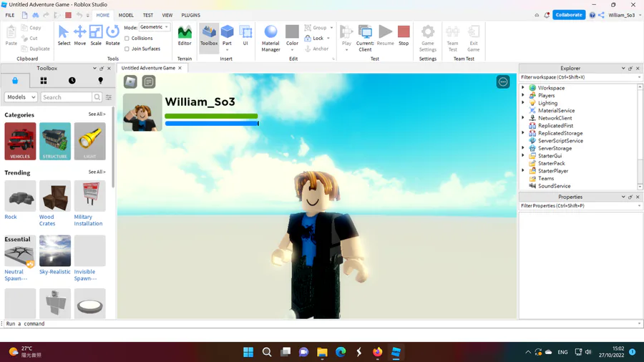
Task: Open the Group dropdown arrow
Action: click(x=331, y=27)
